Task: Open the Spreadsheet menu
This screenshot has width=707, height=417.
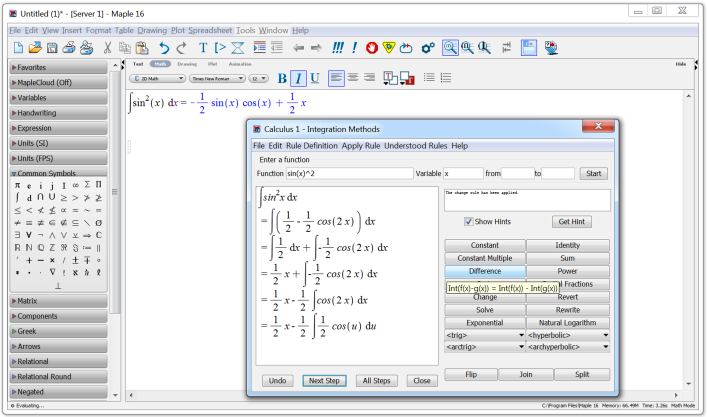Action: pos(210,30)
